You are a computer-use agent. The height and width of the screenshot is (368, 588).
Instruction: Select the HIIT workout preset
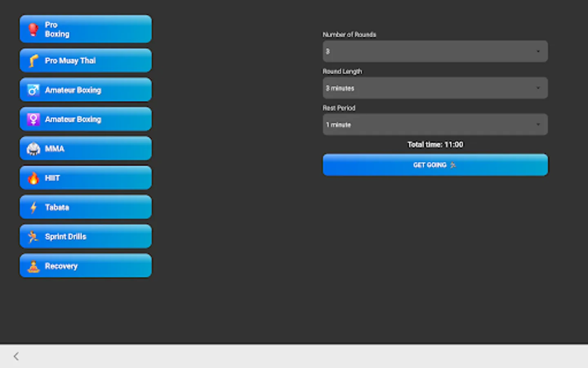point(85,177)
